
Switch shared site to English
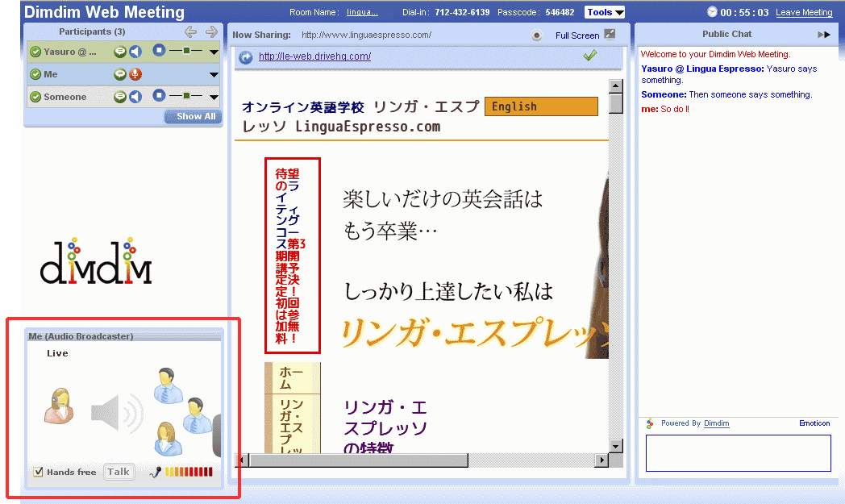[542, 106]
